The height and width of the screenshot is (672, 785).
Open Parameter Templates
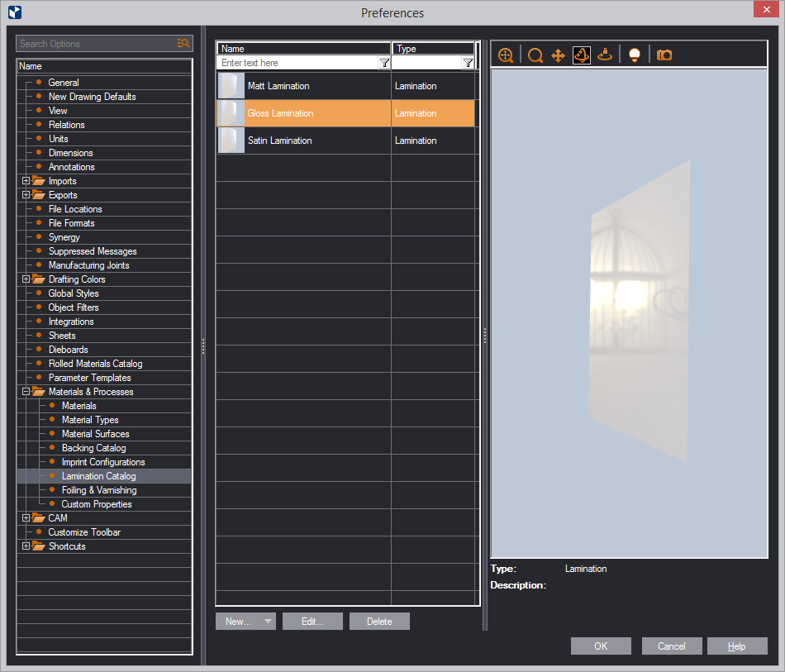coord(89,377)
